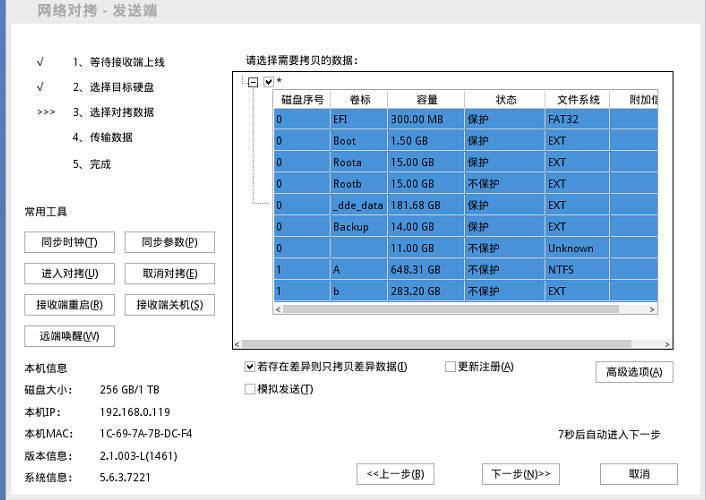706x500 pixels.
Task: Sort by 文件系统 column header
Action: click(577, 100)
